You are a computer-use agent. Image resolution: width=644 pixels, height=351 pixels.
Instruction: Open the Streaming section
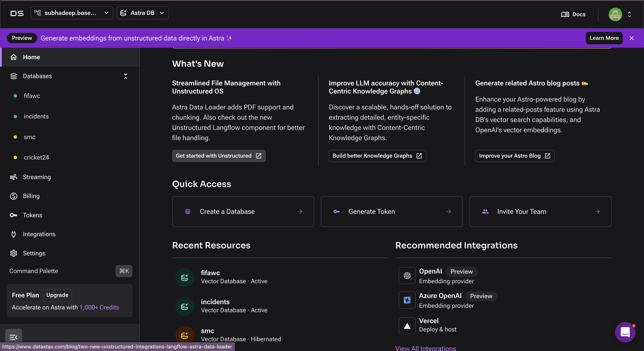pyautogui.click(x=37, y=177)
